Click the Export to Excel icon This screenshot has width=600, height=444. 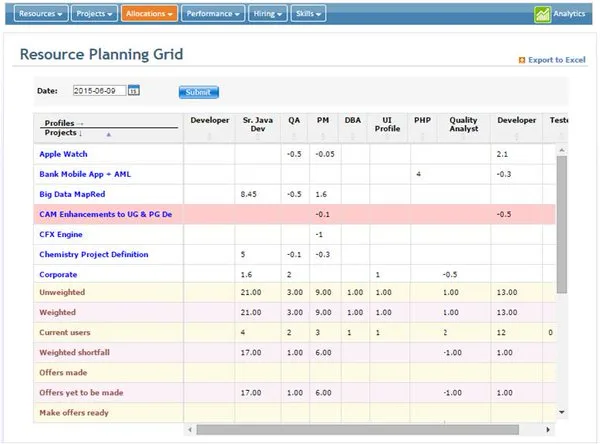click(522, 60)
